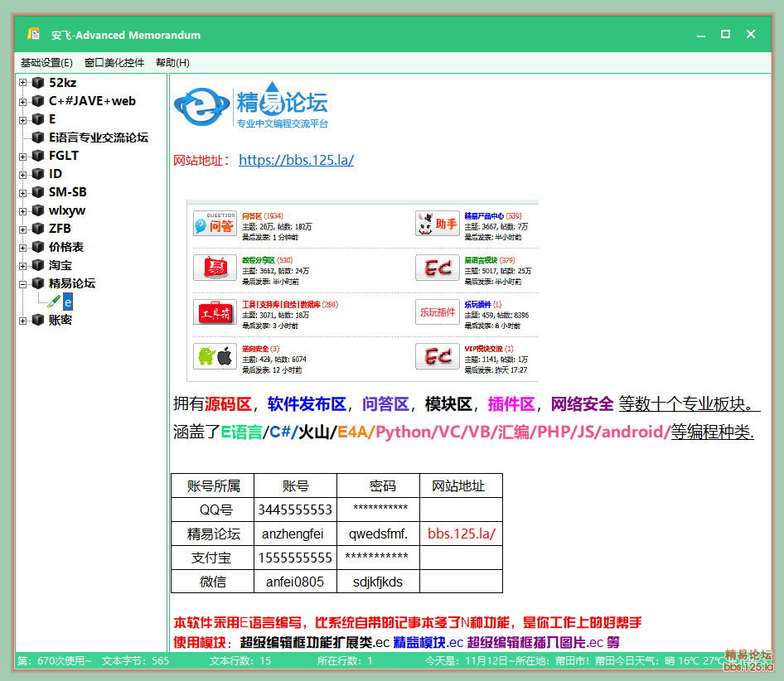The image size is (784, 681).
Task: Click the 助手 product center icon
Action: click(438, 224)
